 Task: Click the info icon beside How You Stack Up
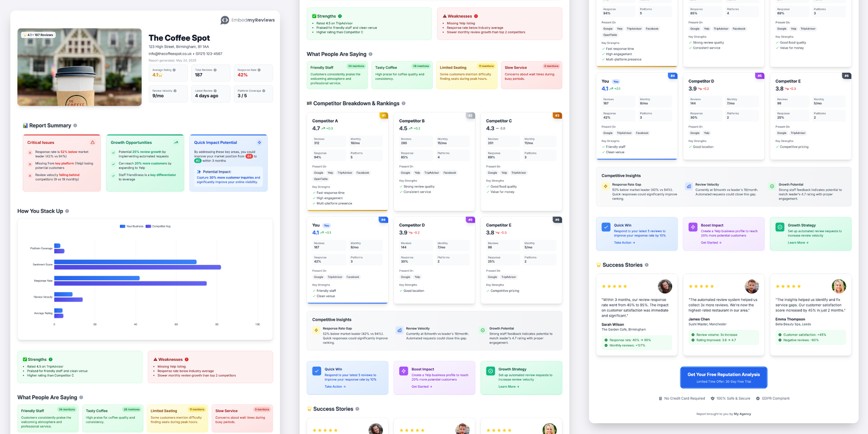click(67, 211)
